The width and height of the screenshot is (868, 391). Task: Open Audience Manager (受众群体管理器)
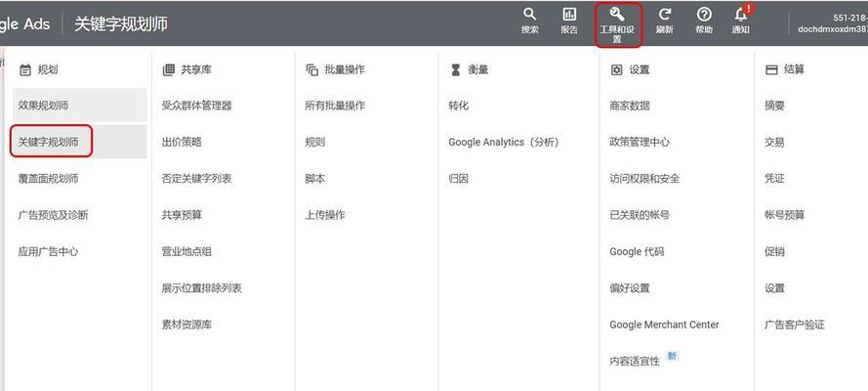(196, 106)
